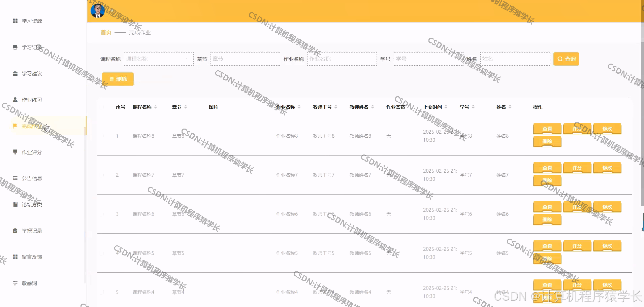Click 修改 for row 姓名6
Image resolution: width=644 pixels, height=307 pixels.
607,207
